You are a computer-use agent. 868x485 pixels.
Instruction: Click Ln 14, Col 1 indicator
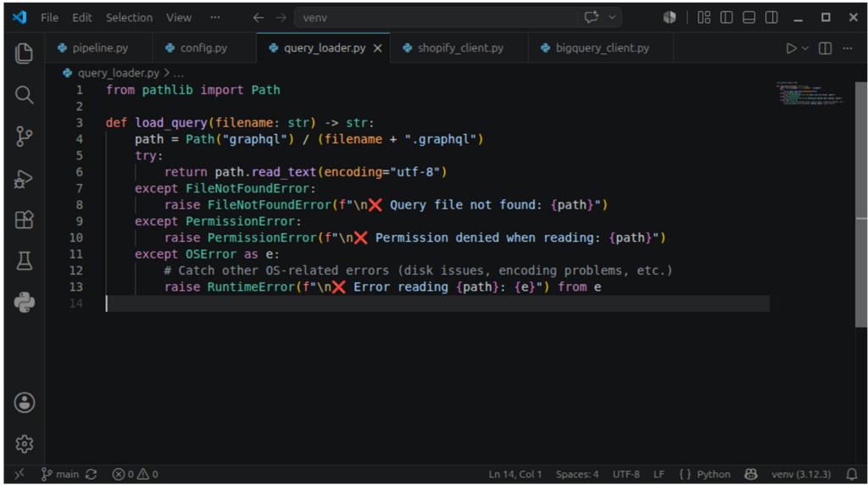(515, 475)
